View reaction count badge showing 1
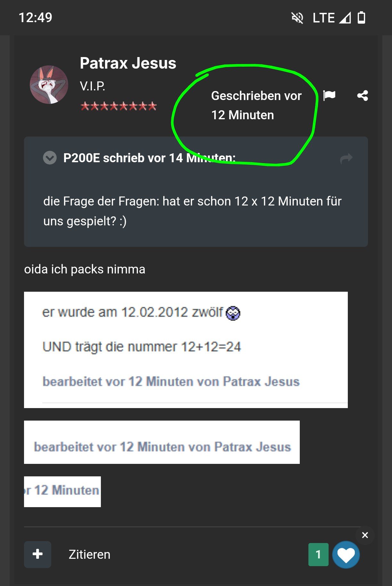392x586 pixels. tap(318, 554)
